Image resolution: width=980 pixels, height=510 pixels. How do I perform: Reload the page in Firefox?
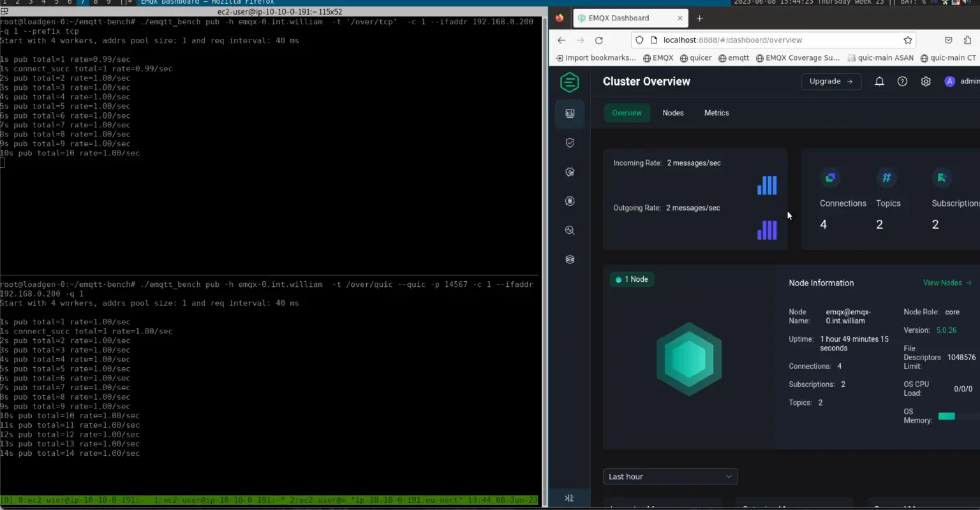point(598,40)
